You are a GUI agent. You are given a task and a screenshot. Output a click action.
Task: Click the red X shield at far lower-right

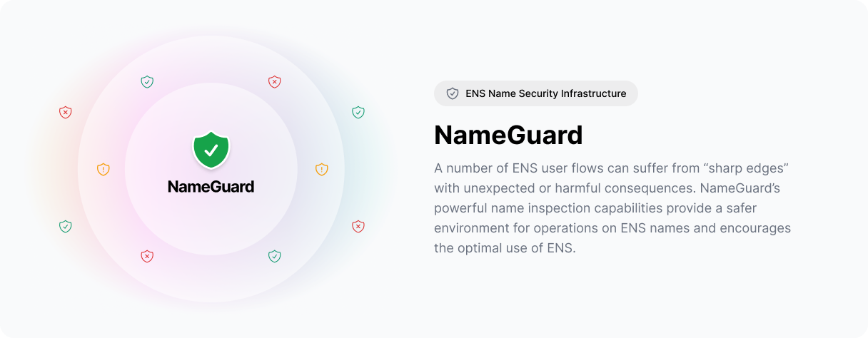point(358,226)
